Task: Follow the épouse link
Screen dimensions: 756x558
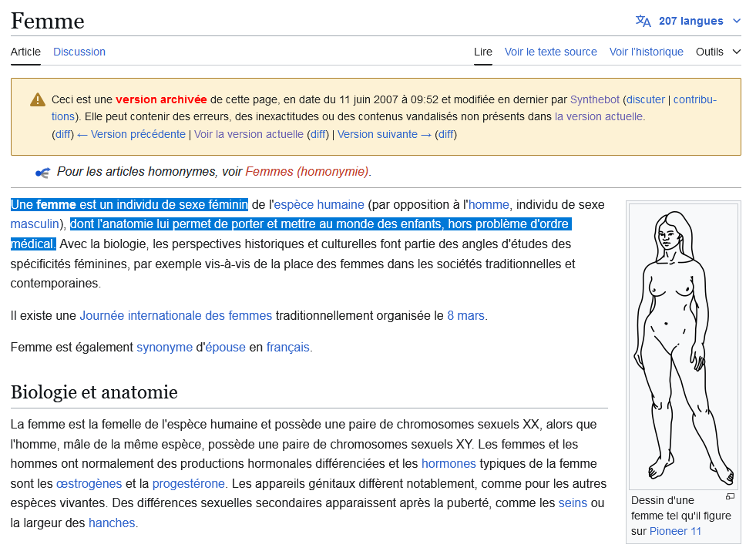Action: (x=225, y=348)
